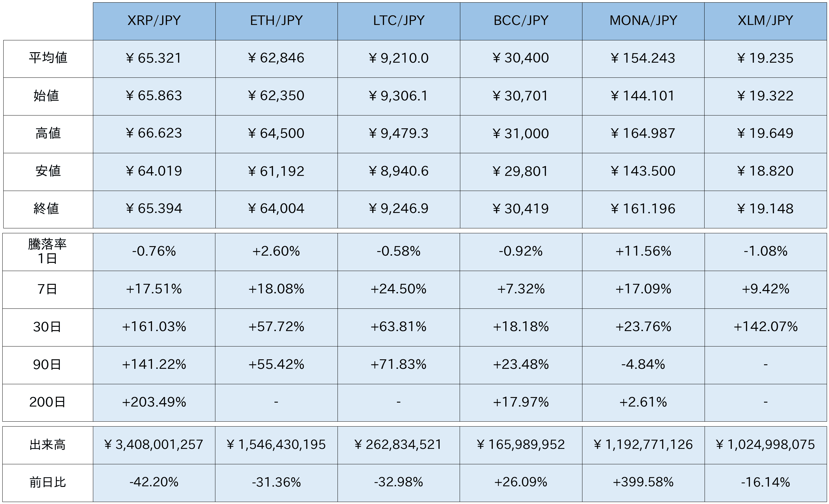Click the 平均値 row label
Screen dimensions: 829x504
coord(48,58)
